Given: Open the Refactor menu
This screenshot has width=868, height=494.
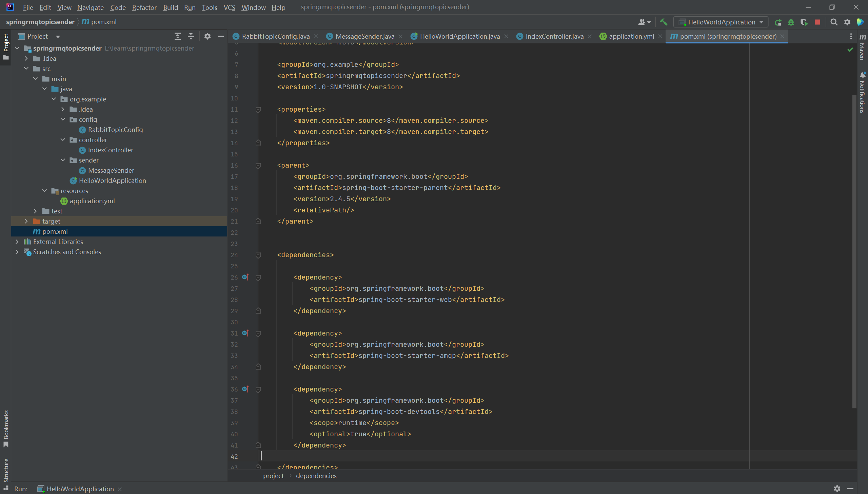Looking at the screenshot, I should [x=144, y=7].
